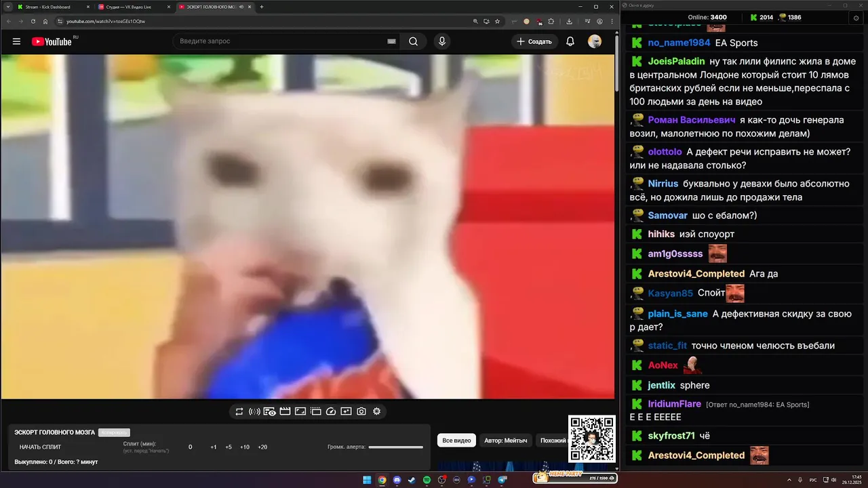The width and height of the screenshot is (868, 488).
Task: Click the Создать create button
Action: [534, 41]
